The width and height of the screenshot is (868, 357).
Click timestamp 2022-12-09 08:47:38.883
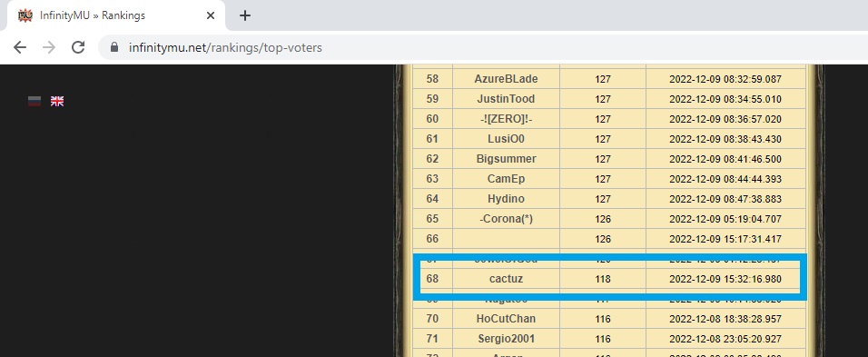725,199
